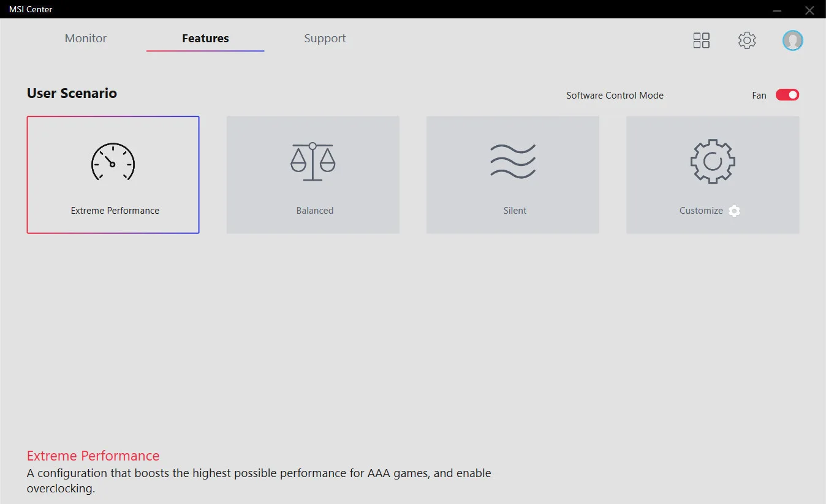Click the Software Control Mode label
The image size is (826, 504).
click(x=615, y=96)
